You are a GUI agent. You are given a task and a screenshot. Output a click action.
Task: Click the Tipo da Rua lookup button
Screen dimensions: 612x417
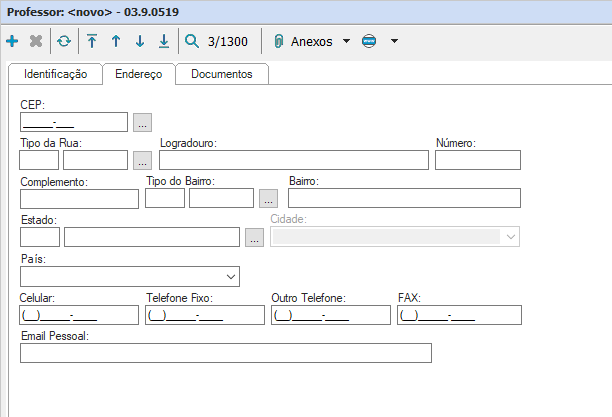point(143,160)
